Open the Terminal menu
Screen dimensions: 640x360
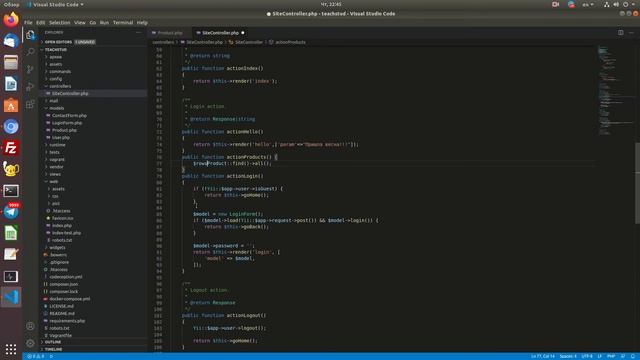(x=123, y=23)
